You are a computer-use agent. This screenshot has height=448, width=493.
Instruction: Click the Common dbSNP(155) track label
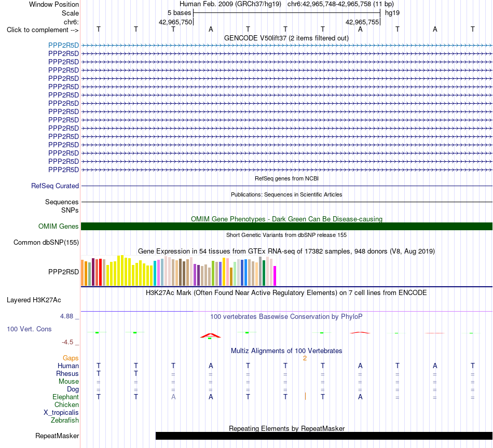(x=46, y=242)
